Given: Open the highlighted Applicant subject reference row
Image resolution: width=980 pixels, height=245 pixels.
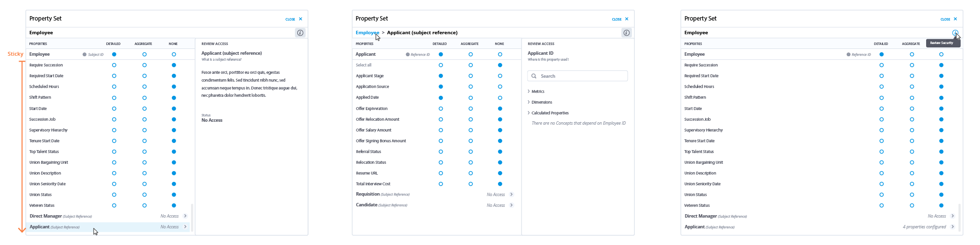Looking at the screenshot, I should pos(108,227).
